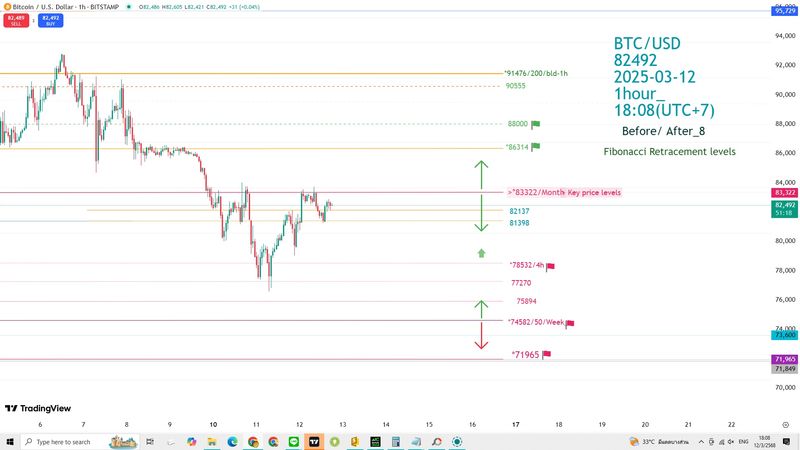Click the Fibonacci Retracement levels text
Image resolution: width=800 pixels, height=450 pixels.
[x=669, y=152]
